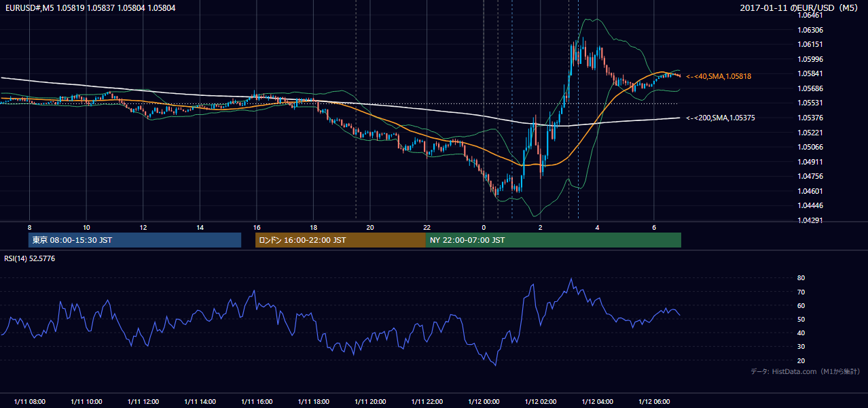Image resolution: width=868 pixels, height=408 pixels.
Task: Click RSI scale level 60
Action: (801, 305)
